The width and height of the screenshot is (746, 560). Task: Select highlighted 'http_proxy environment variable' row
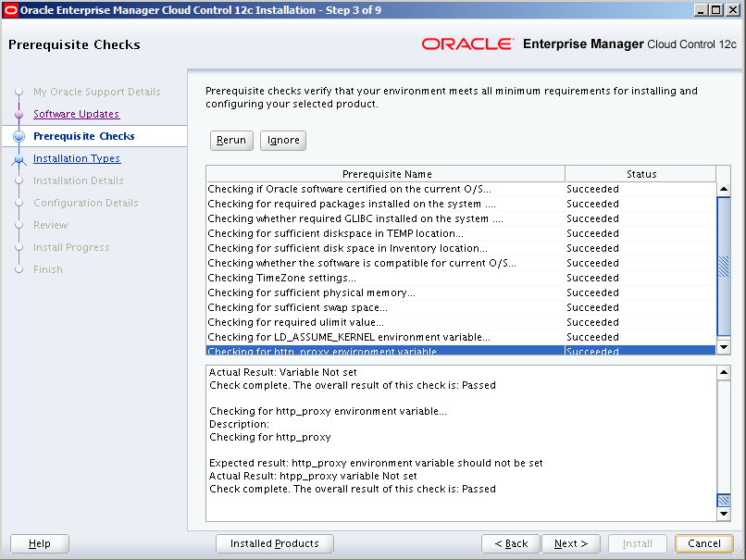tap(461, 350)
